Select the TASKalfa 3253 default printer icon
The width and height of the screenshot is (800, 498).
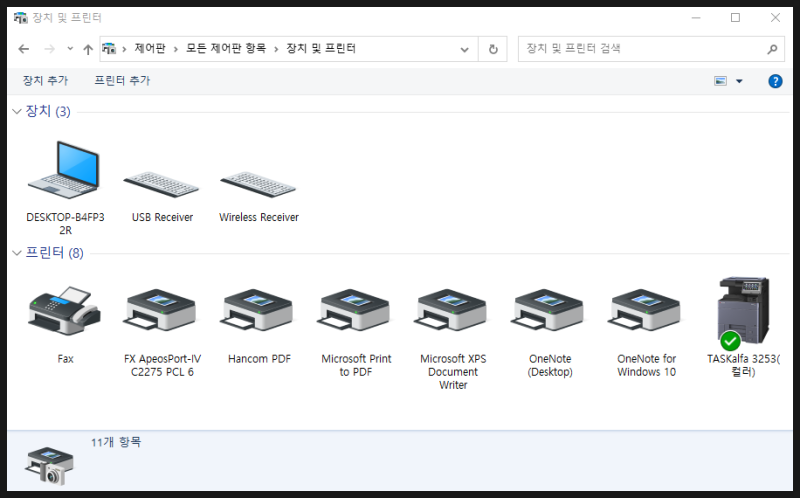[743, 312]
